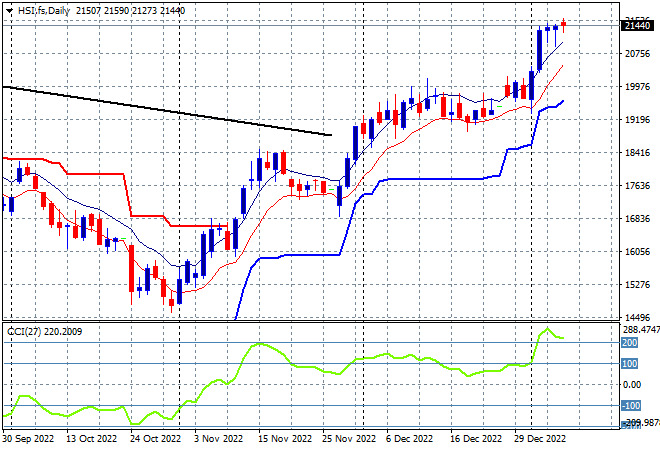Click the small triangle beside HSI,fs,Daily title
The height and width of the screenshot is (450, 660).
9,11
